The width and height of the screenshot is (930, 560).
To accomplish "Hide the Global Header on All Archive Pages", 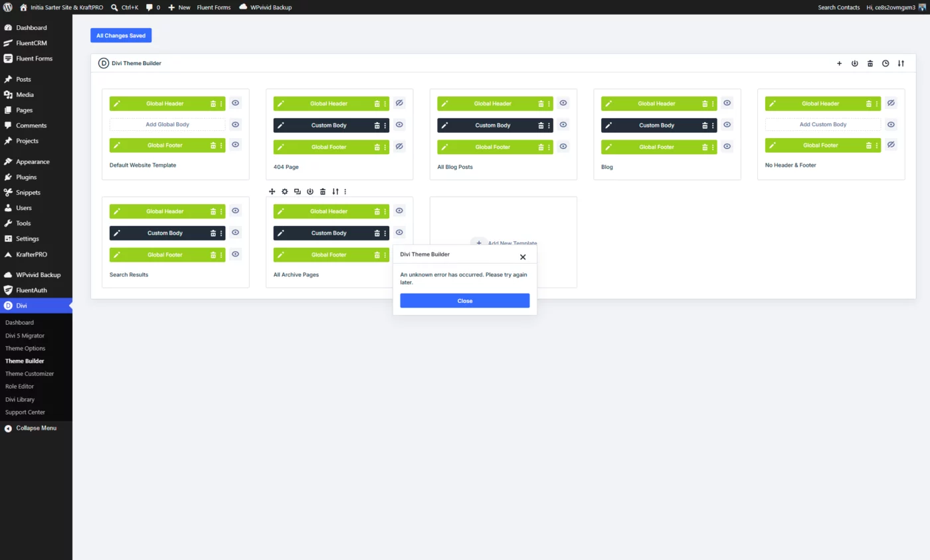I will (399, 211).
